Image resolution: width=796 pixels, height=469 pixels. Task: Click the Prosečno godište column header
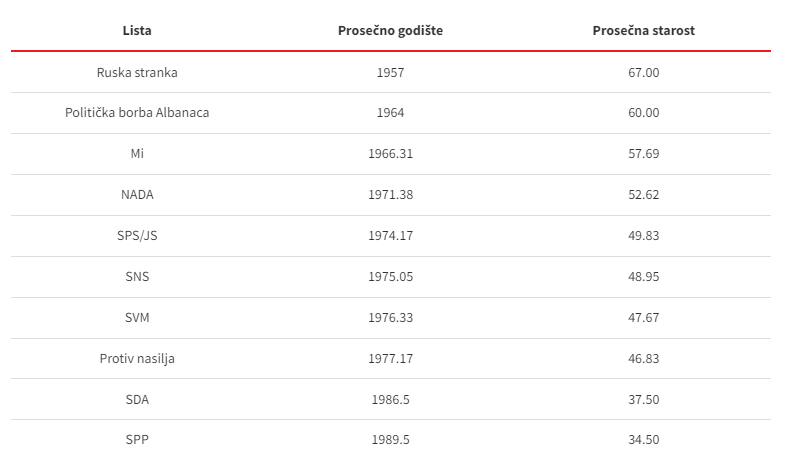click(x=390, y=30)
